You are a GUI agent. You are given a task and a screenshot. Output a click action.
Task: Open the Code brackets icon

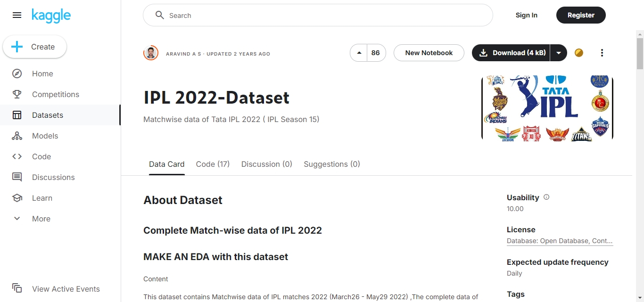(17, 156)
